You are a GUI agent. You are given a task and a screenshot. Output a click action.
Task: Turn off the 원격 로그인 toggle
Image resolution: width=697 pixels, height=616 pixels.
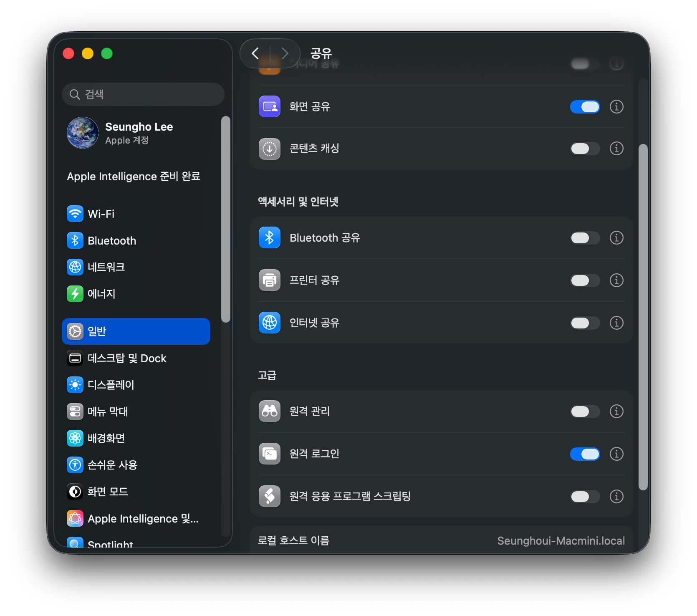(585, 454)
